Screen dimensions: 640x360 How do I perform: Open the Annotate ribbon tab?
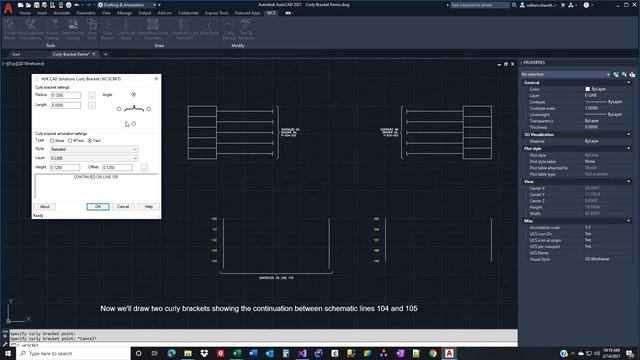point(62,13)
